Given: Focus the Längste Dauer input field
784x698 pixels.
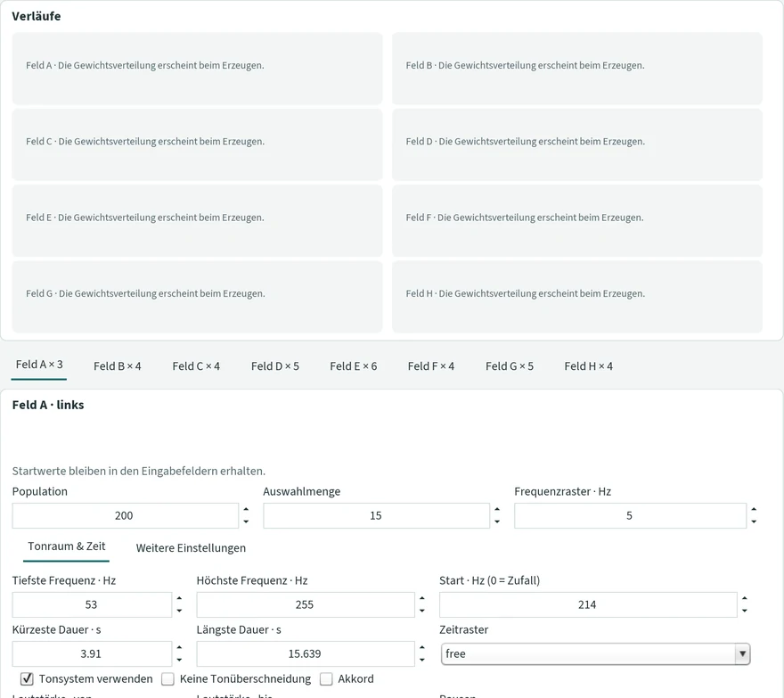Looking at the screenshot, I should click(x=306, y=654).
